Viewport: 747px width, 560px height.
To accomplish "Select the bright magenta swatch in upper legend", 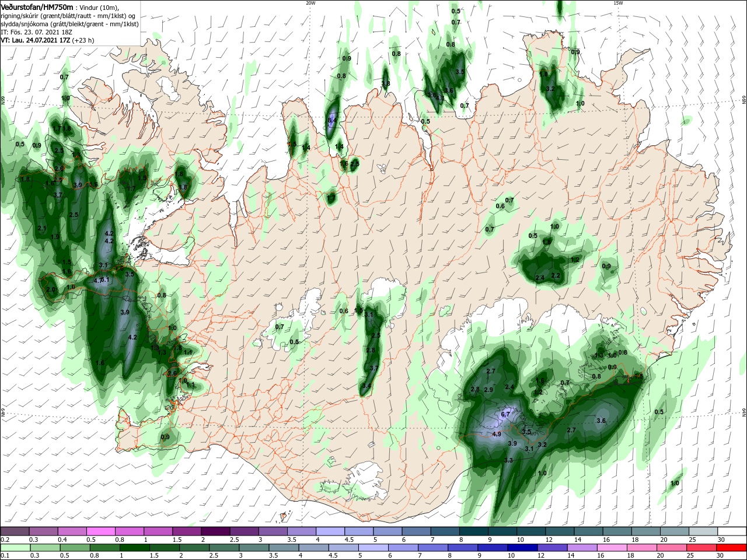I will pyautogui.click(x=100, y=531).
